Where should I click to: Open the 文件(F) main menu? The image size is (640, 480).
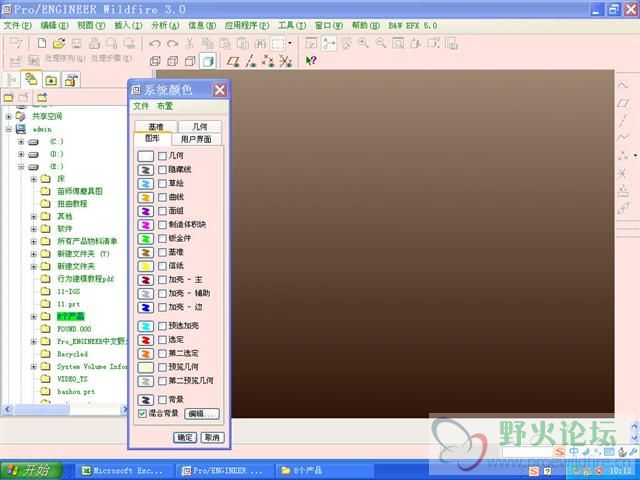tap(18, 25)
